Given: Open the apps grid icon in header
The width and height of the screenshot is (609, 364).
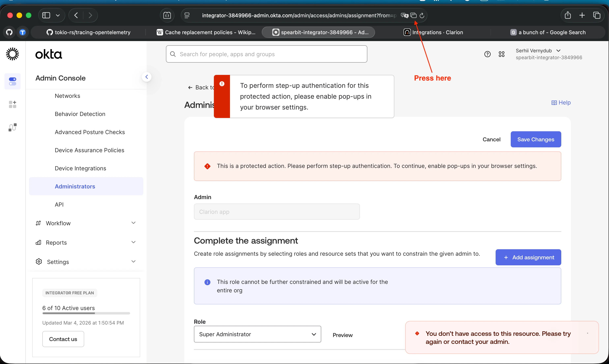Looking at the screenshot, I should (501, 54).
